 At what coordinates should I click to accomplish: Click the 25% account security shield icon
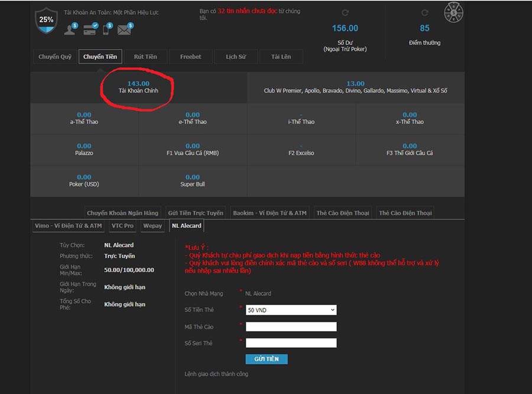click(46, 21)
